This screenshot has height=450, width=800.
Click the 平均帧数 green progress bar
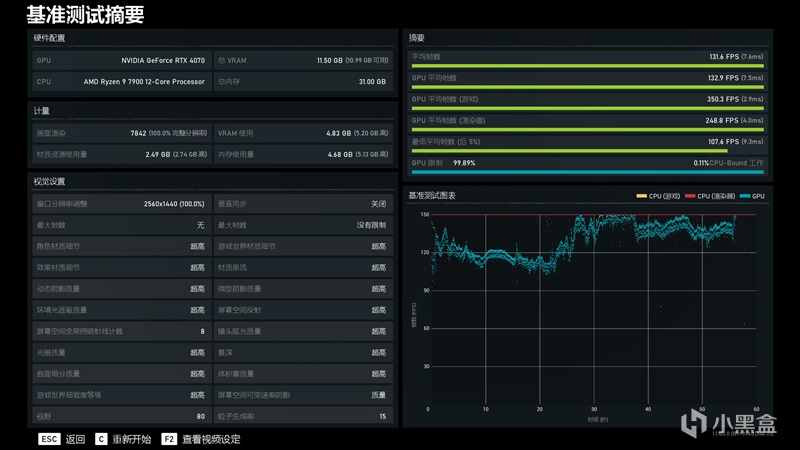[587, 66]
